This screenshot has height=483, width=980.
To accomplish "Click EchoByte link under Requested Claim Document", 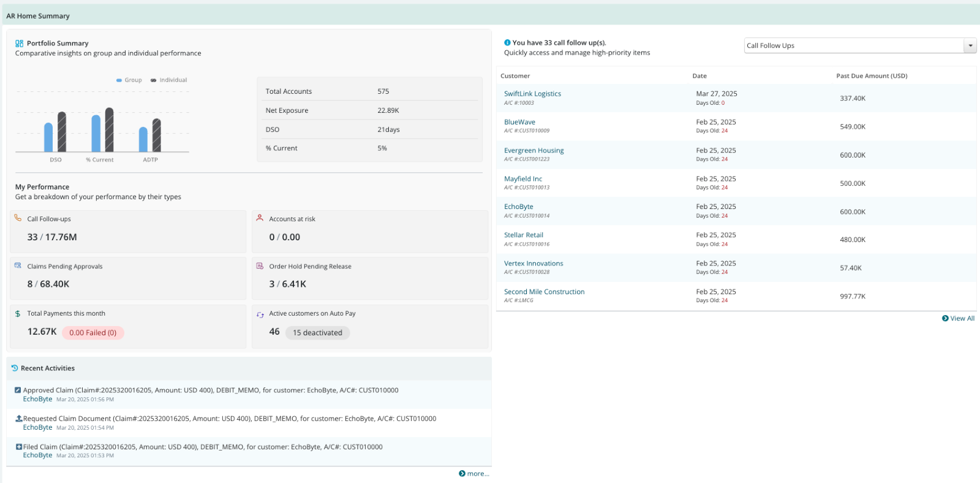I will 37,427.
